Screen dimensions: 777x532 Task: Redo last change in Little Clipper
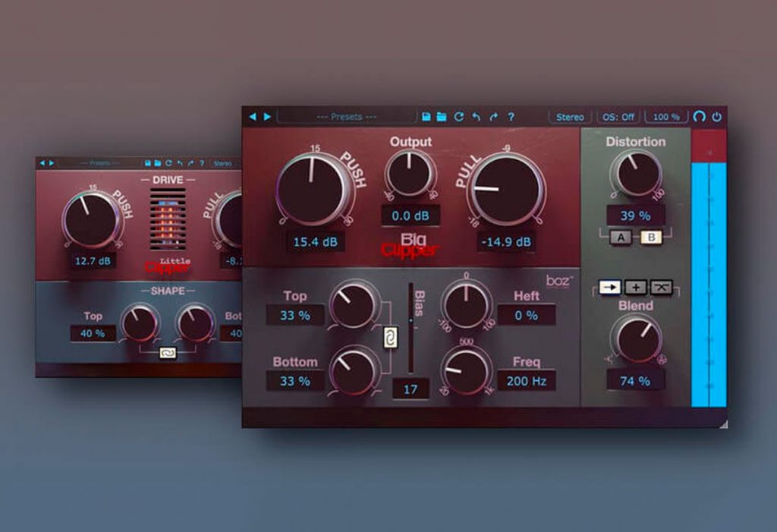click(x=190, y=162)
